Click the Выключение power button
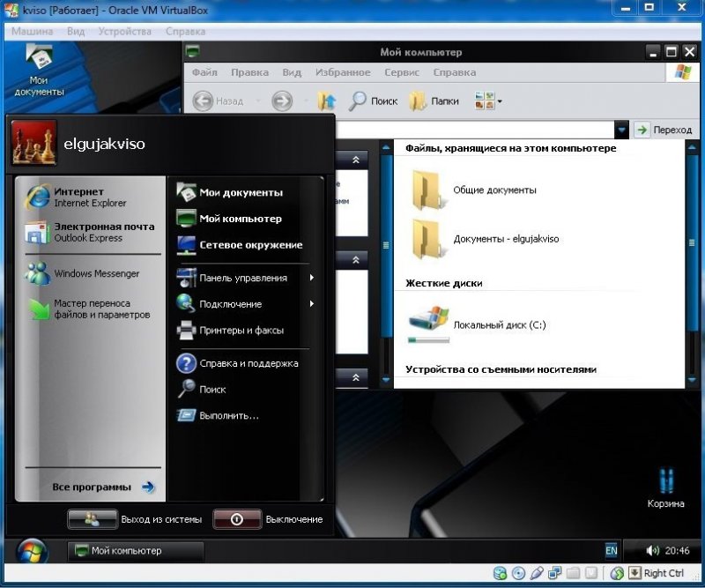This screenshot has height=588, width=705. click(237, 519)
